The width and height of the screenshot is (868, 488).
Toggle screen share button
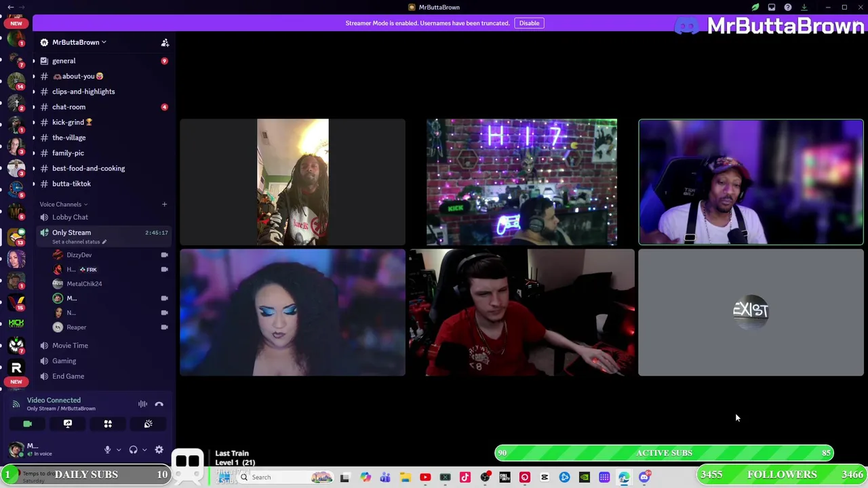pos(68,424)
